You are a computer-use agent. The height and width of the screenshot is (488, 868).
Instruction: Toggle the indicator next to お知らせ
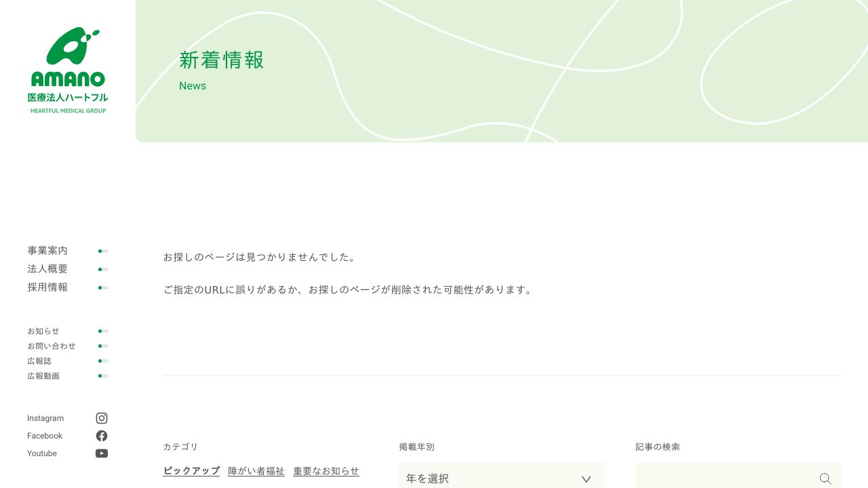(102, 331)
